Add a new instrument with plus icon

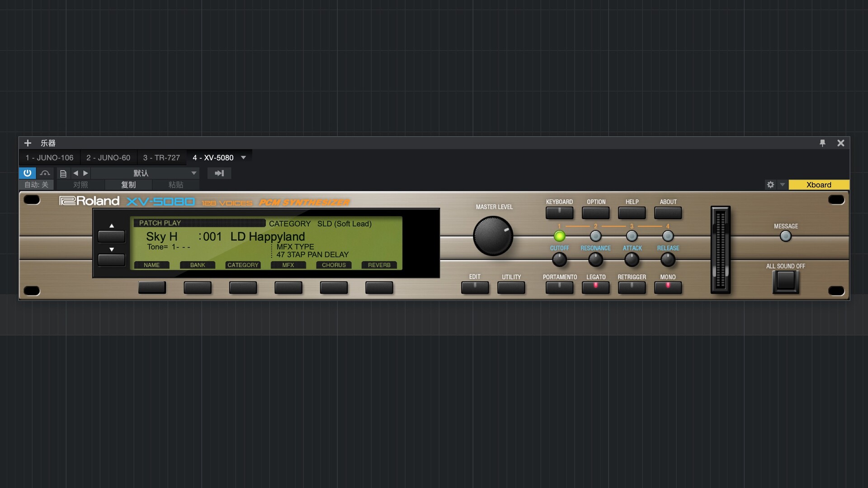tap(28, 143)
